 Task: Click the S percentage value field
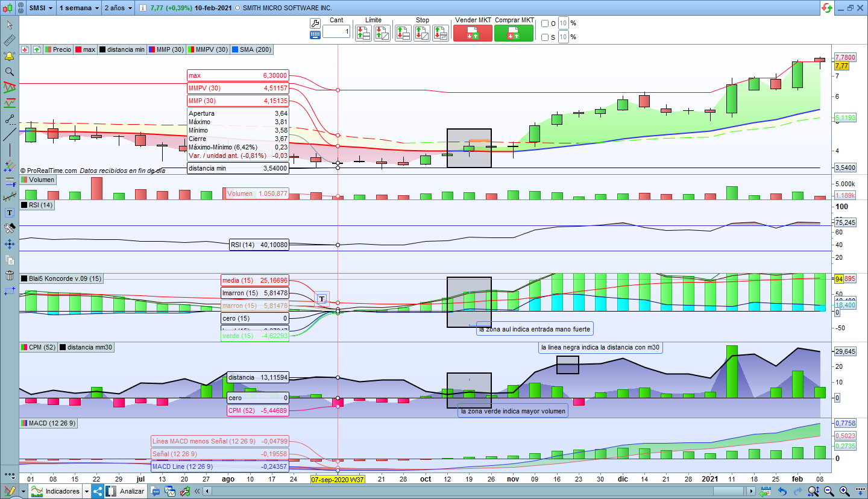tap(563, 37)
